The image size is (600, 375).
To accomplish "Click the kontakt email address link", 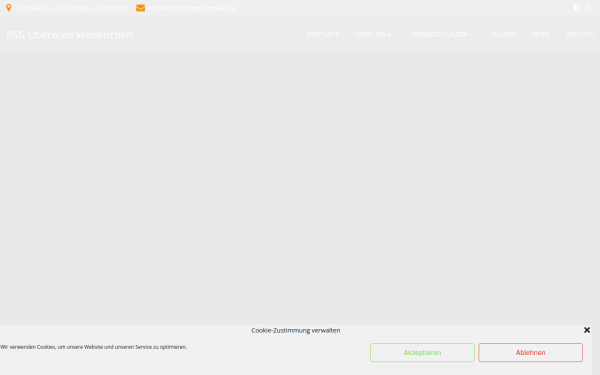I will tap(192, 8).
